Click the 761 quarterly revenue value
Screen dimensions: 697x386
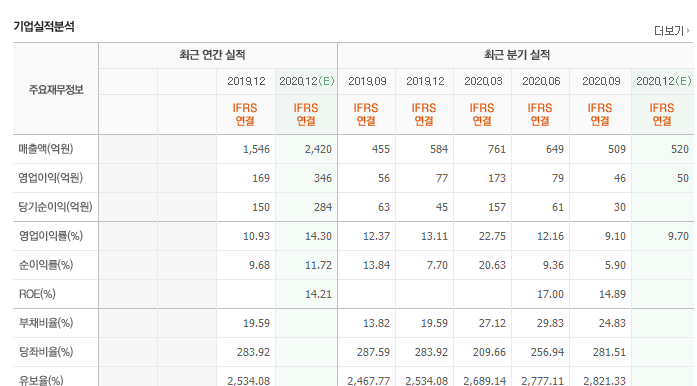(497, 149)
